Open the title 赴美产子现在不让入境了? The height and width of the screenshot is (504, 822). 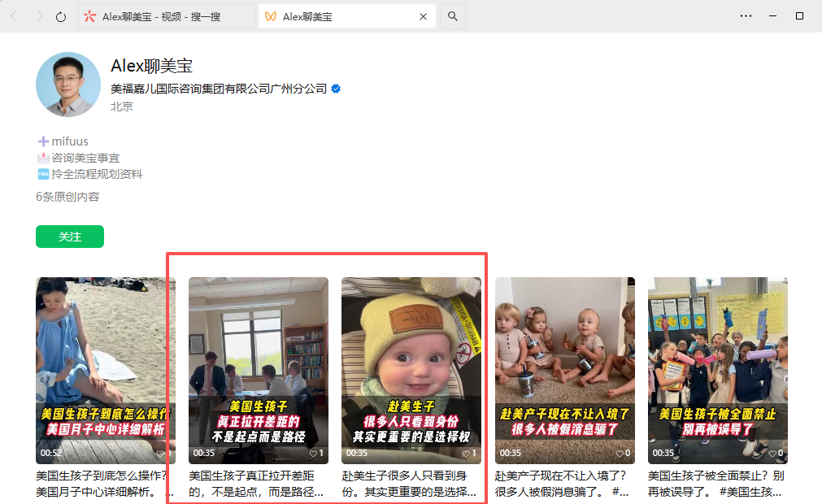tap(562, 484)
